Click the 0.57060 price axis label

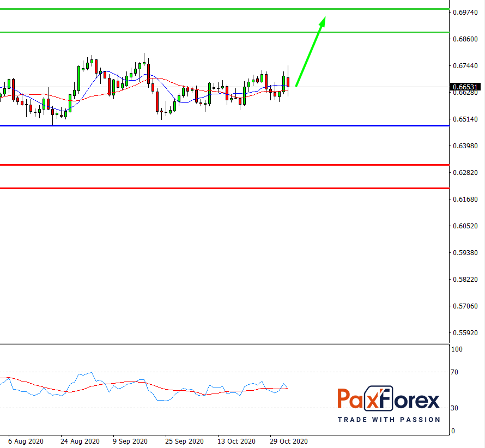[465, 306]
